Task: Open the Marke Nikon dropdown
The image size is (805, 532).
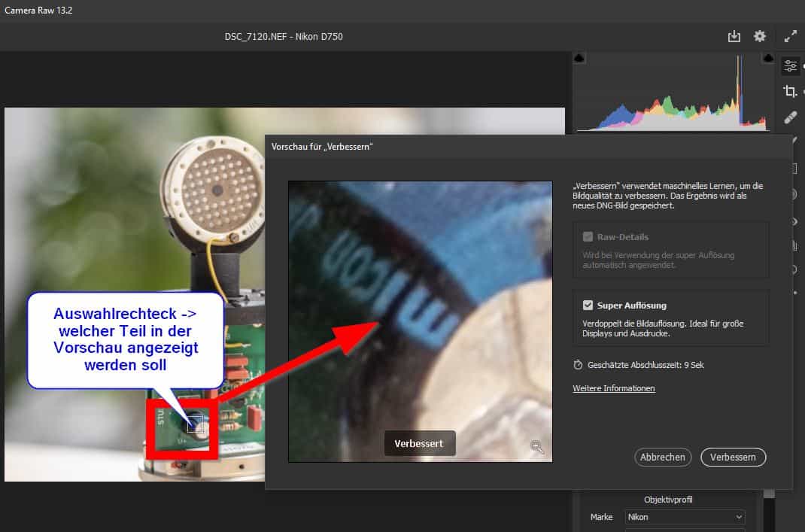Action: pyautogui.click(x=685, y=517)
